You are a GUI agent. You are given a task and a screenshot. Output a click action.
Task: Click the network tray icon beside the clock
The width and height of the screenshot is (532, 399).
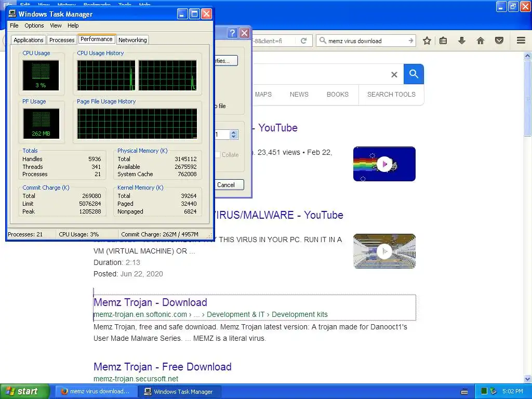(494, 391)
